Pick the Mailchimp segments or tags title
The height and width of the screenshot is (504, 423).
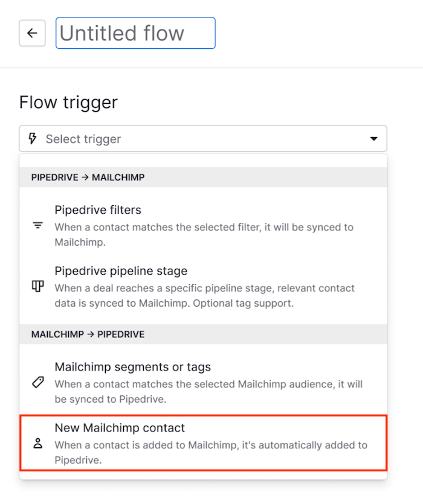(x=132, y=367)
